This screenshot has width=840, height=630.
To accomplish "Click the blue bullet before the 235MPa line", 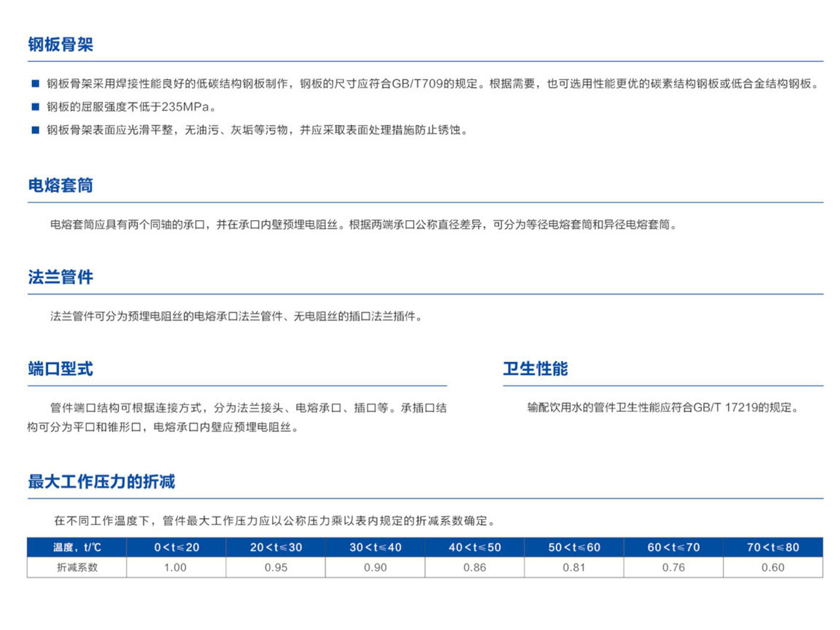I will click(35, 107).
